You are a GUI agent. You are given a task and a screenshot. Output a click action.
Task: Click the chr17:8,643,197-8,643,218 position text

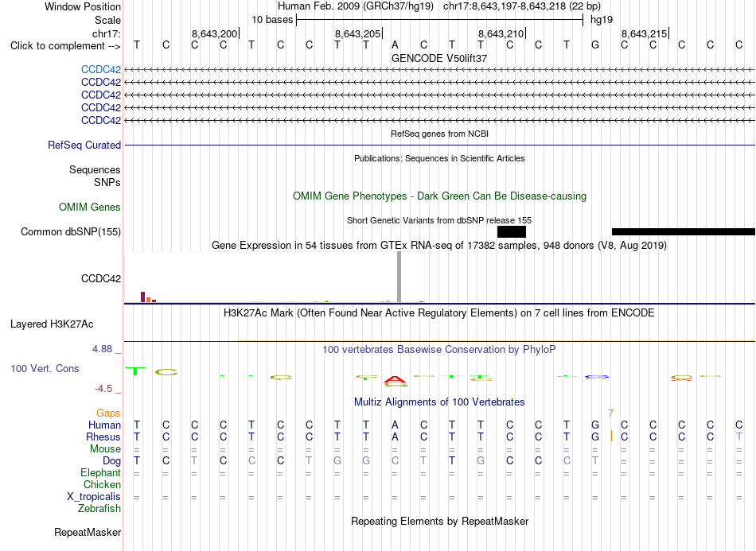522,6
